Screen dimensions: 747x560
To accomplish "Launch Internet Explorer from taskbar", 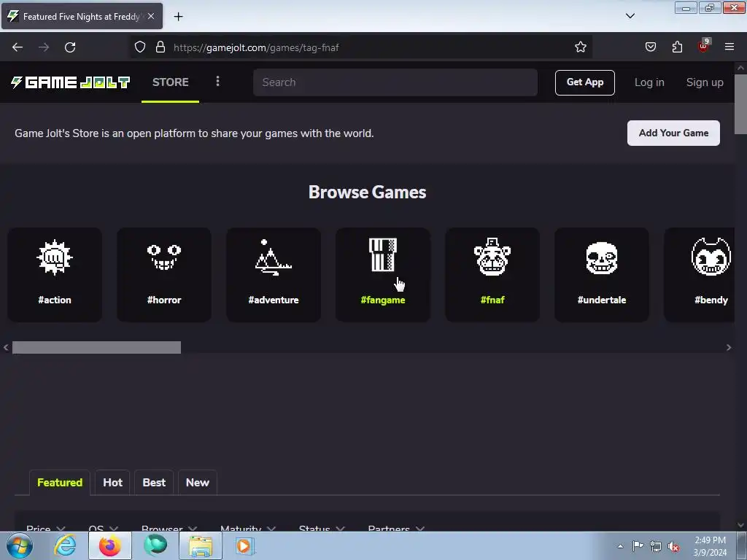I will 65,545.
